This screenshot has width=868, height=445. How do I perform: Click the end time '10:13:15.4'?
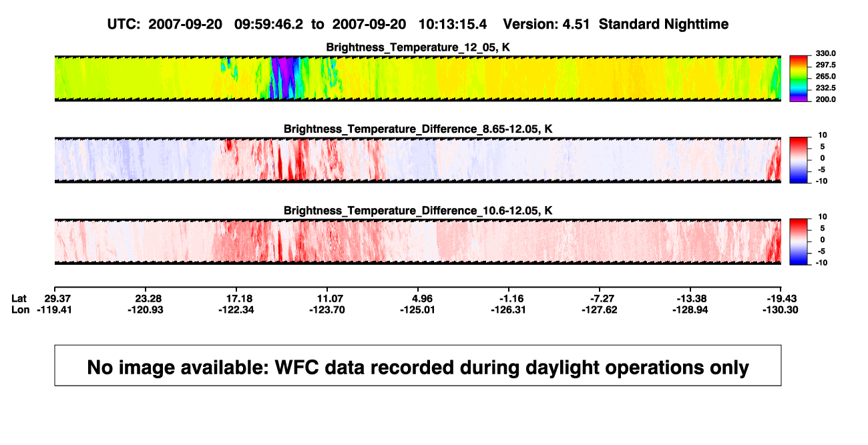click(453, 24)
